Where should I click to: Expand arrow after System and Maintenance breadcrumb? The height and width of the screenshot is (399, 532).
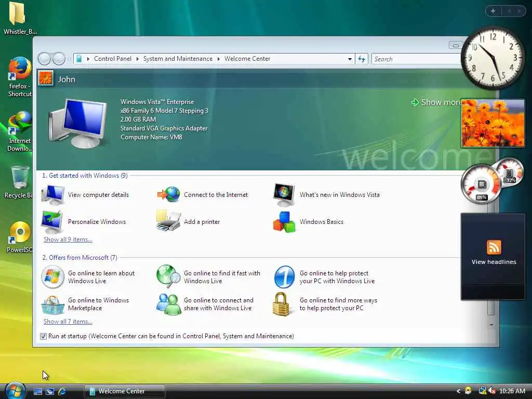point(219,59)
